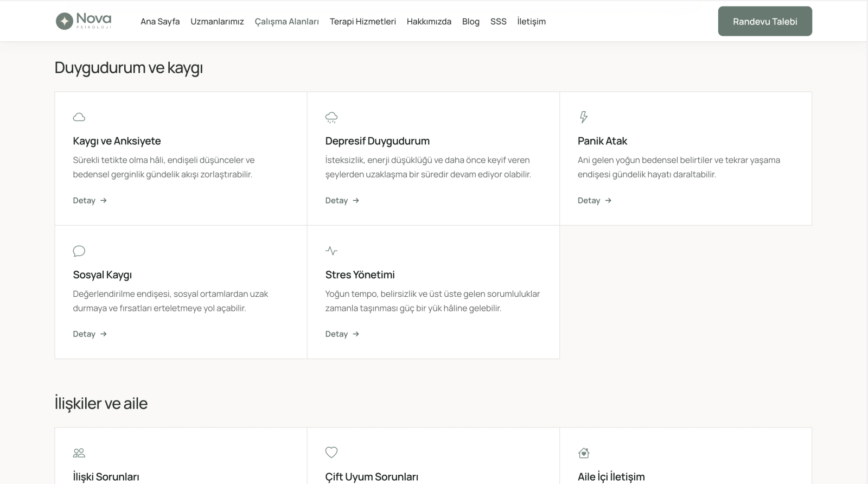Open Detay link for Sosyal Kaygı
Image resolution: width=868 pixels, height=484 pixels.
90,334
